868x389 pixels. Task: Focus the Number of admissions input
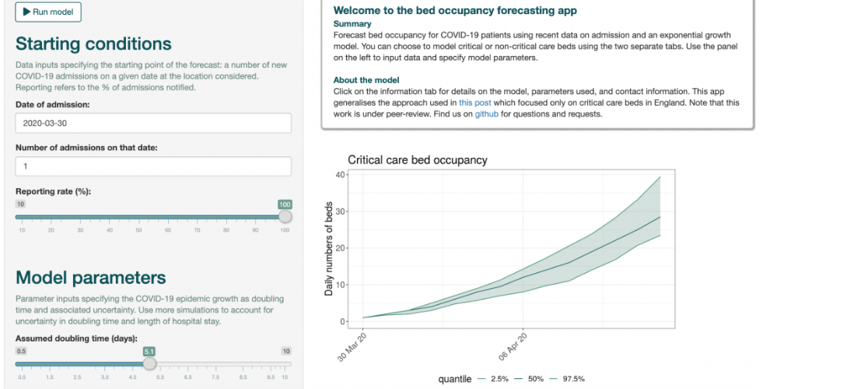pos(153,166)
